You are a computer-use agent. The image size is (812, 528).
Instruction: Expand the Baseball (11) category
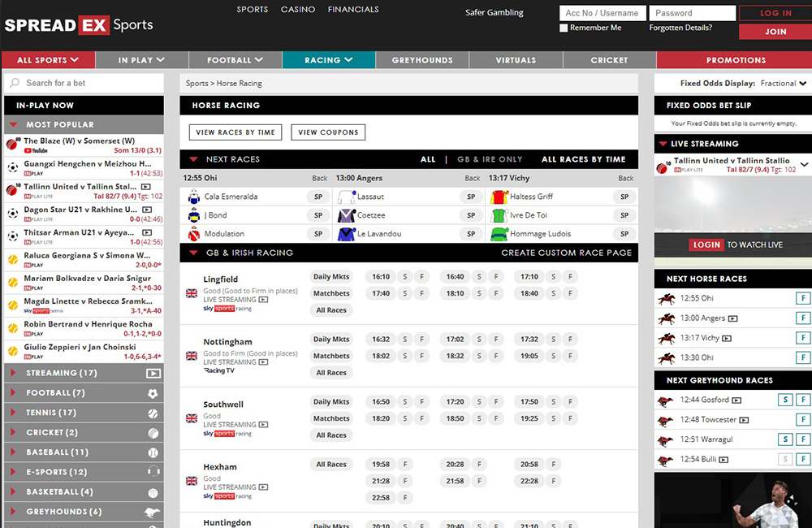click(84, 452)
